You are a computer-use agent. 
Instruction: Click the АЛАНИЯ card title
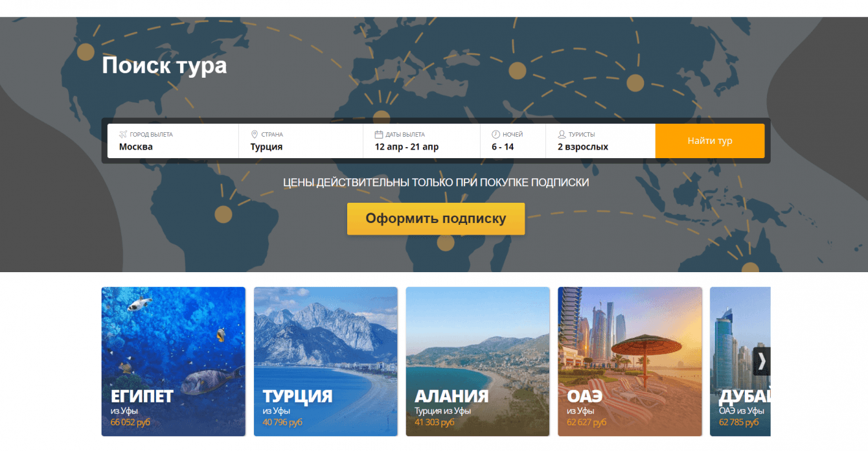451,396
